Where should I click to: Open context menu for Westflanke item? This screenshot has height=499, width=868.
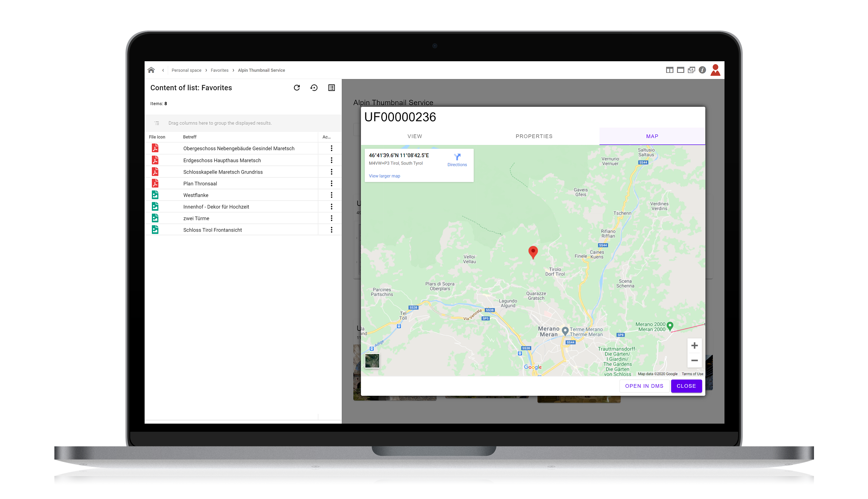point(332,195)
